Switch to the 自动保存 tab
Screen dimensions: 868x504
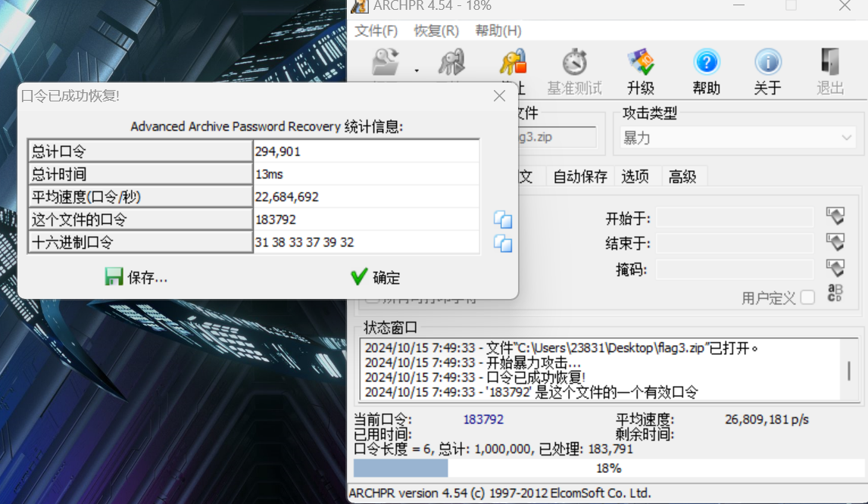coord(580,176)
